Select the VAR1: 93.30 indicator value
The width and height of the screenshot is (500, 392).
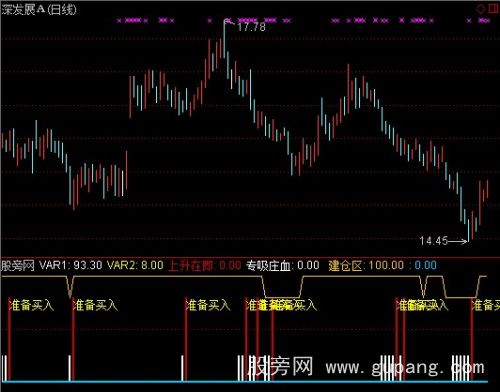pos(71,265)
